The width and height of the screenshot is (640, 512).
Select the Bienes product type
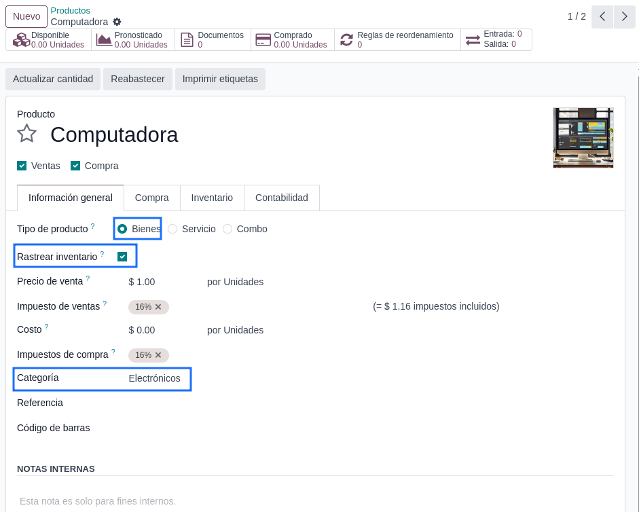(122, 229)
